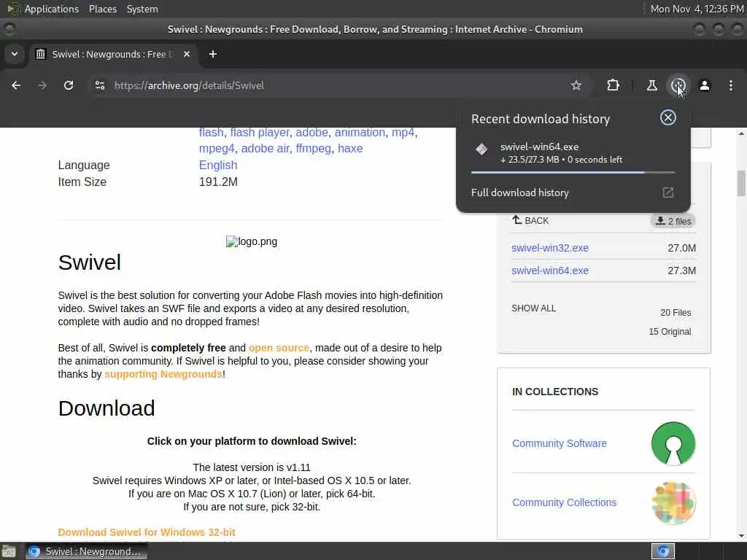747x560 pixels.
Task: Download swivel-win32.exe from file list
Action: click(550, 248)
